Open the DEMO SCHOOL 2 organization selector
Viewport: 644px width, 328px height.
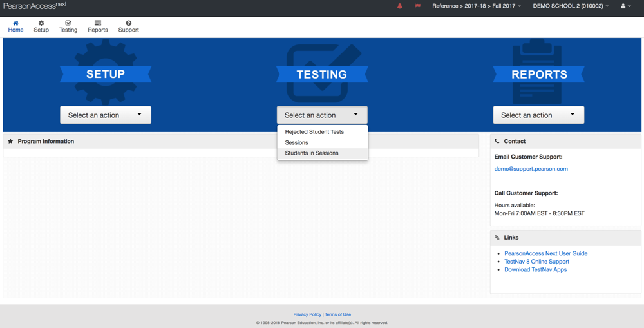[570, 6]
